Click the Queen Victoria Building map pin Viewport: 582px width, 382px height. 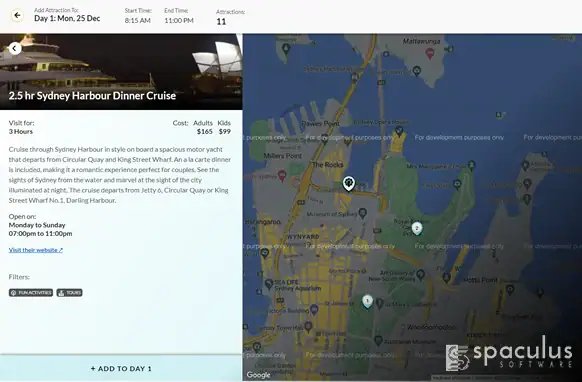click(314, 309)
